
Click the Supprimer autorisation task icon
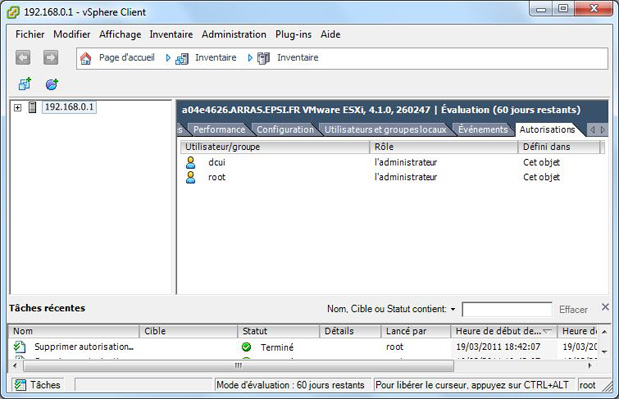pyautogui.click(x=19, y=347)
